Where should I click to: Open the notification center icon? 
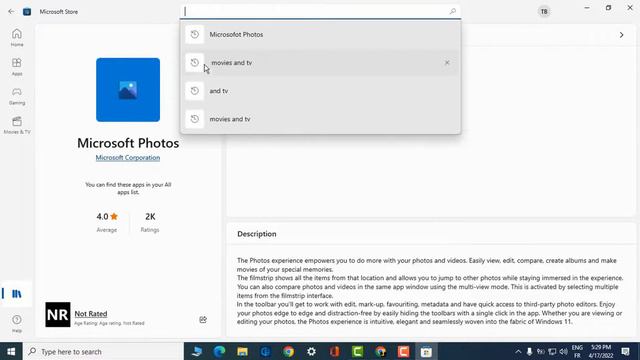tap(625, 351)
